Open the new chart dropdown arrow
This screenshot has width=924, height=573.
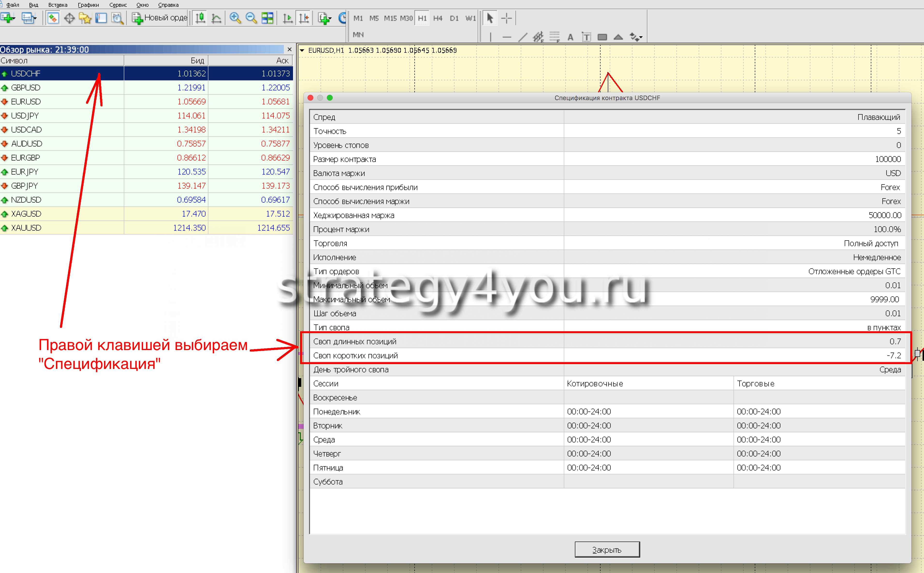pos(14,18)
